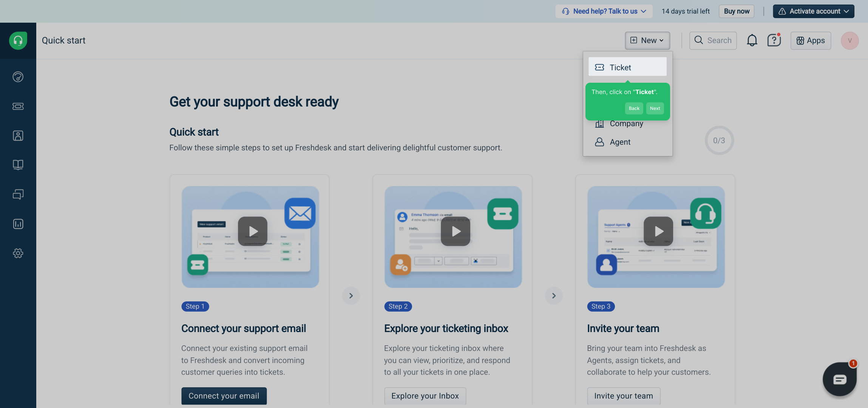Open the Tickets icon in sidebar
The image size is (868, 408).
click(18, 106)
